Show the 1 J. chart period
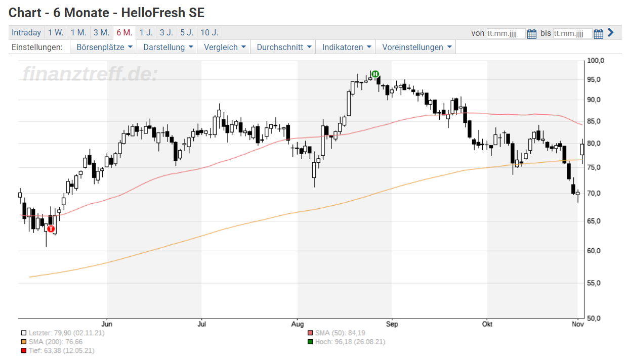The height and width of the screenshot is (364, 627). pyautogui.click(x=146, y=33)
